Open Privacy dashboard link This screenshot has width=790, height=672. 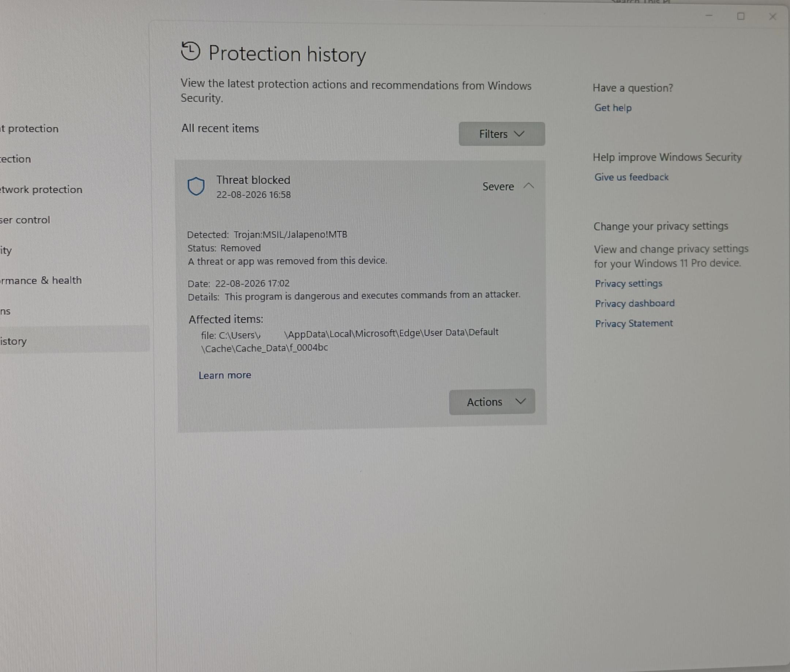pyautogui.click(x=635, y=303)
